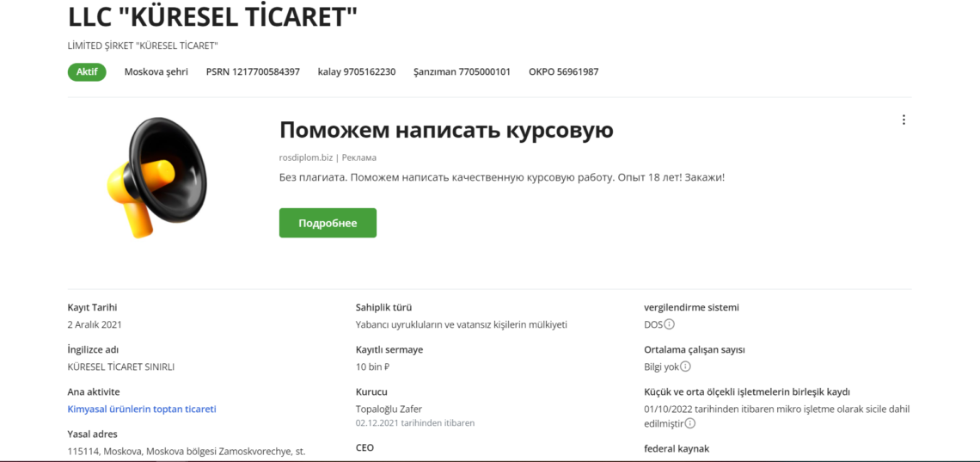Image resolution: width=980 pixels, height=462 pixels.
Task: Click registered capital value '10 bin ₽'
Action: 373,367
